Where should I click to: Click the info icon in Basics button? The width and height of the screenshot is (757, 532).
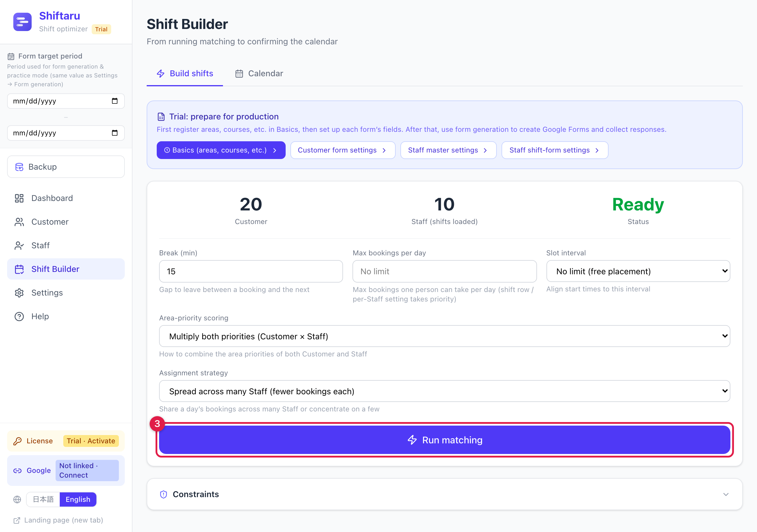[x=167, y=150]
